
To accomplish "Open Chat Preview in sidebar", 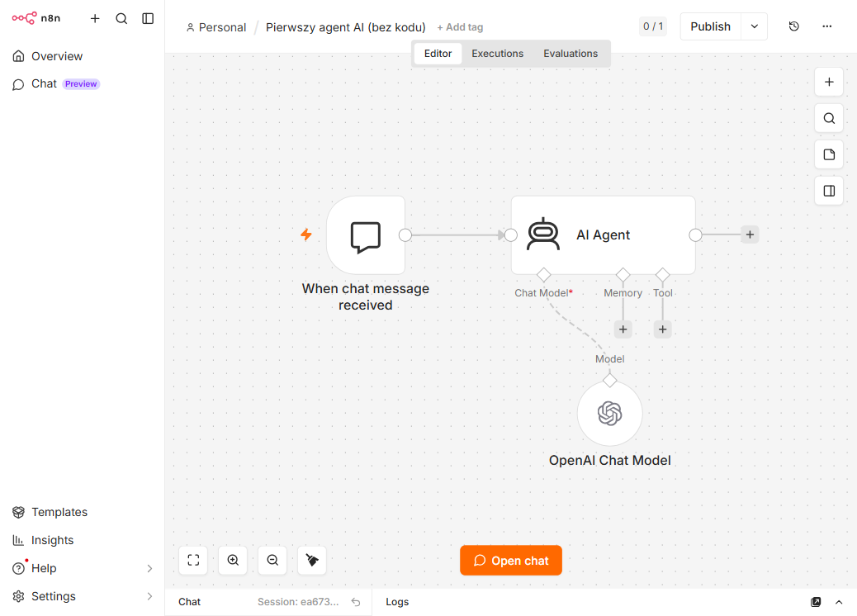I will (56, 83).
